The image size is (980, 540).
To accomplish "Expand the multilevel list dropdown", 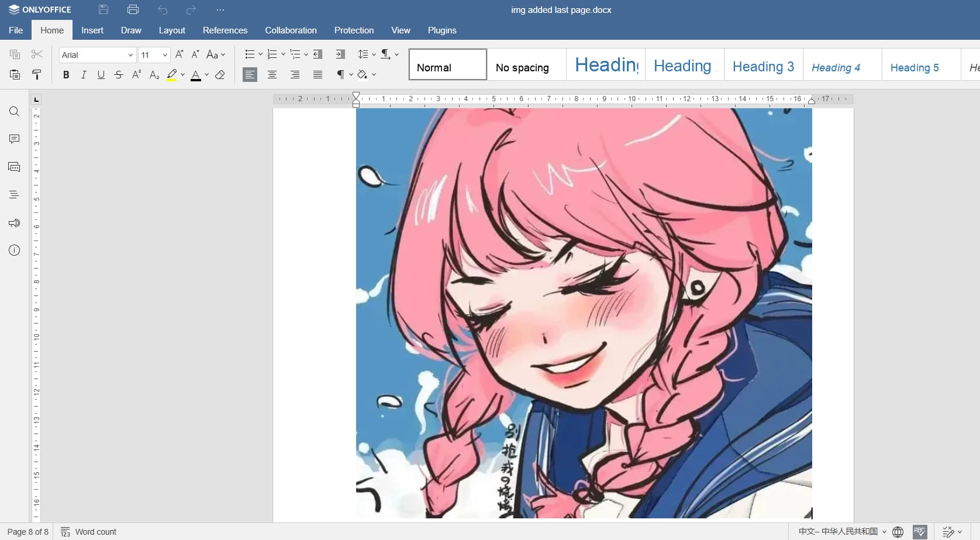I will click(306, 54).
